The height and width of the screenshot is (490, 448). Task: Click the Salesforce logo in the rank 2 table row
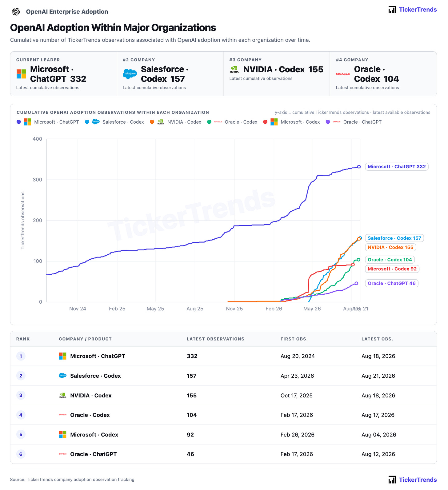[63, 376]
